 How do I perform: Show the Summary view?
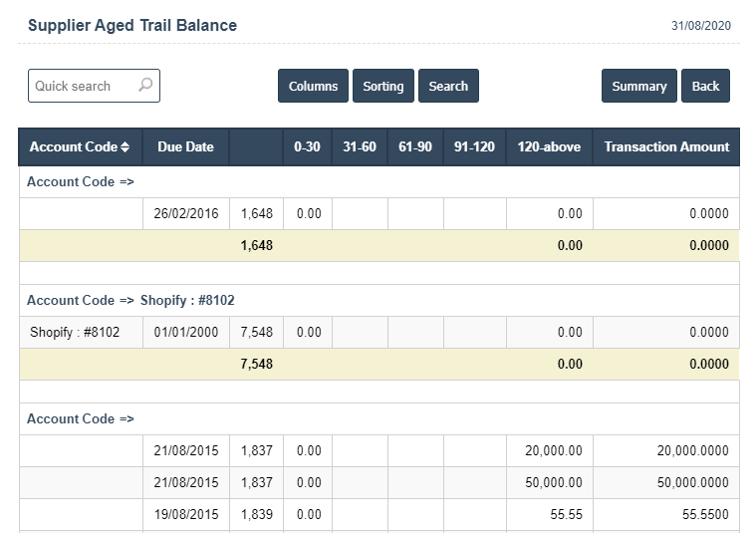(638, 86)
